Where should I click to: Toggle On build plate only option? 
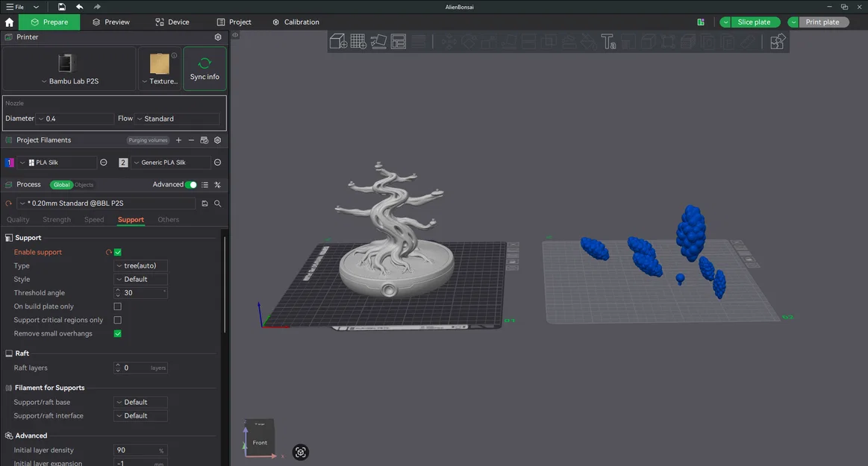click(x=117, y=306)
